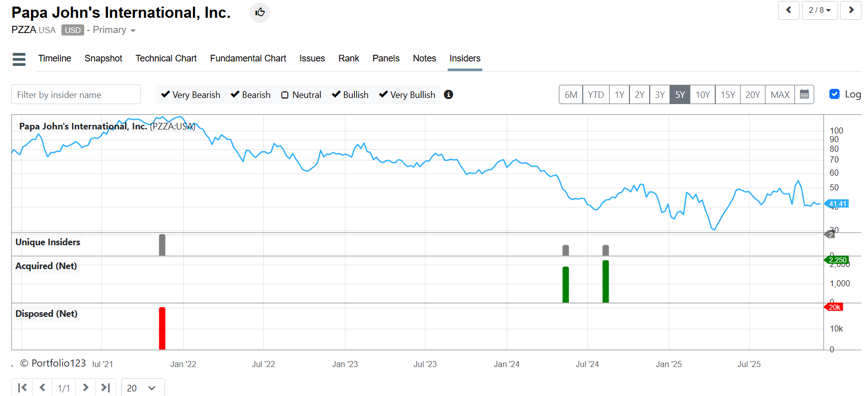Image resolution: width=868 pixels, height=396 pixels.
Task: Click the red Disposed (Net) bar
Action: (162, 328)
